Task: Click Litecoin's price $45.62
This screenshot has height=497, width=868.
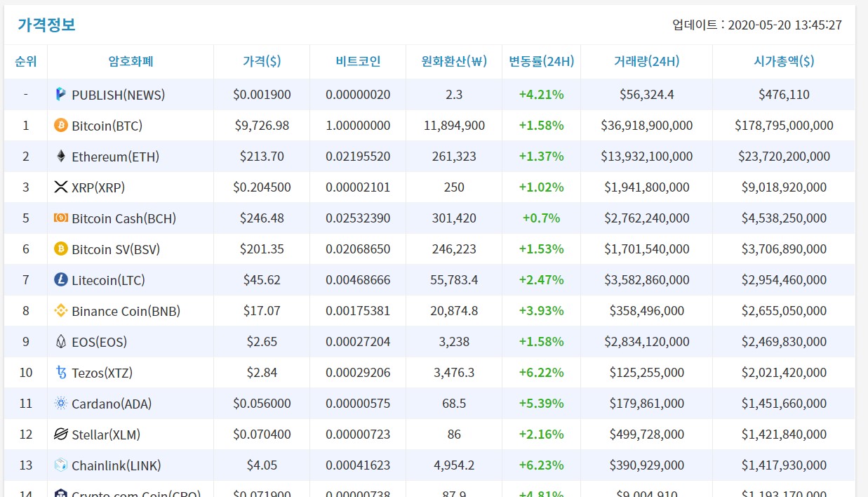Action: pyautogui.click(x=262, y=280)
